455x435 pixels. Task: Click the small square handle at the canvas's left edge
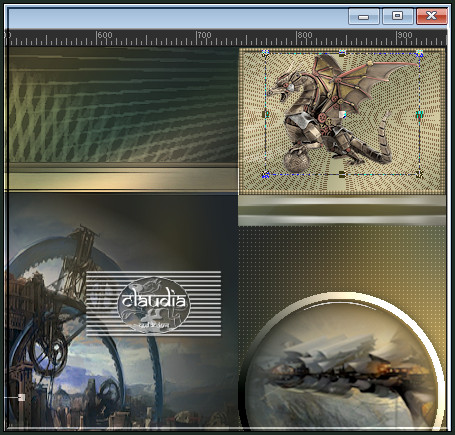[x=22, y=397]
